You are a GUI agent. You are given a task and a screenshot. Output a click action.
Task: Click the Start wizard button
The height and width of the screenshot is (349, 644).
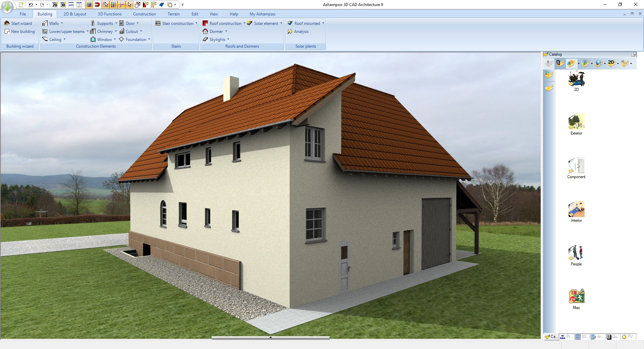coord(19,23)
